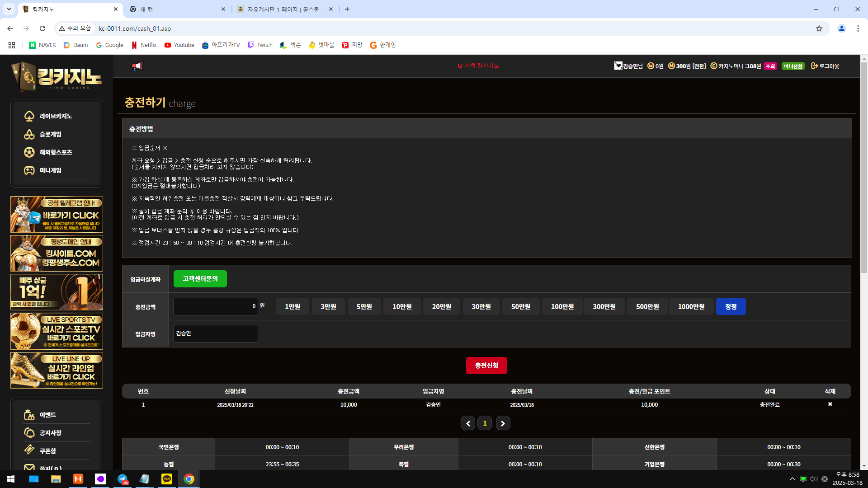Open the Telegram banner thumbnail
Viewport: 868px width, 488px height.
(x=57, y=215)
